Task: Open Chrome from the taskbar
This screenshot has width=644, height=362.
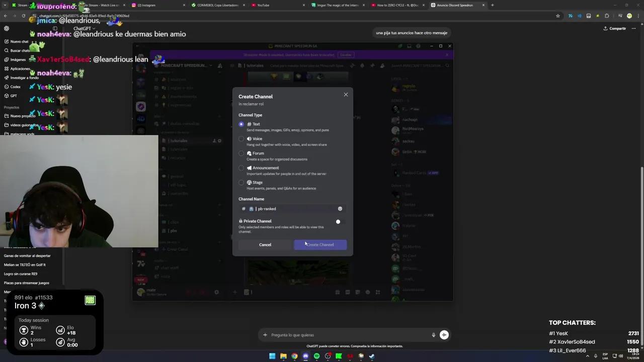Action: (294, 356)
